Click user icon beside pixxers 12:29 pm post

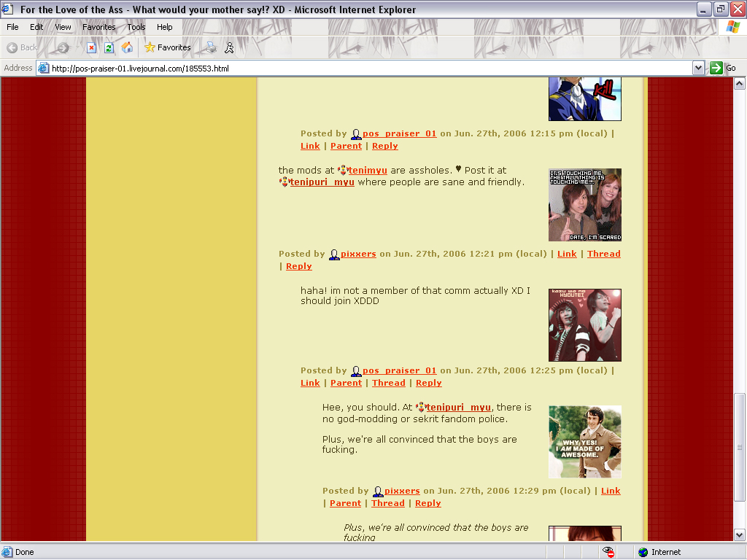378,491
